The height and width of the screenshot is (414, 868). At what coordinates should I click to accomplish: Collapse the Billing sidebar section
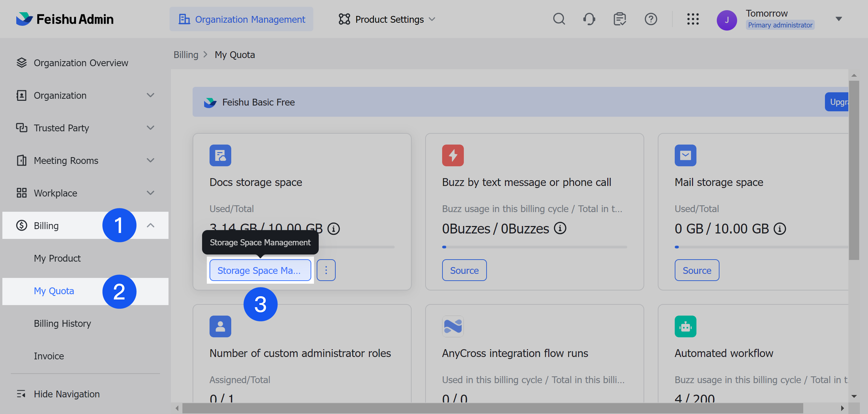coord(151,225)
